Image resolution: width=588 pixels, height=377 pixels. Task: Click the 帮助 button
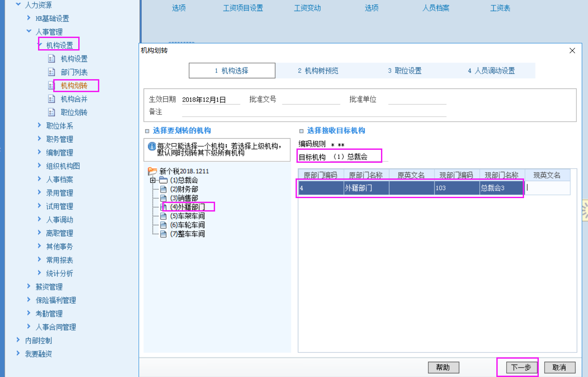coord(444,368)
